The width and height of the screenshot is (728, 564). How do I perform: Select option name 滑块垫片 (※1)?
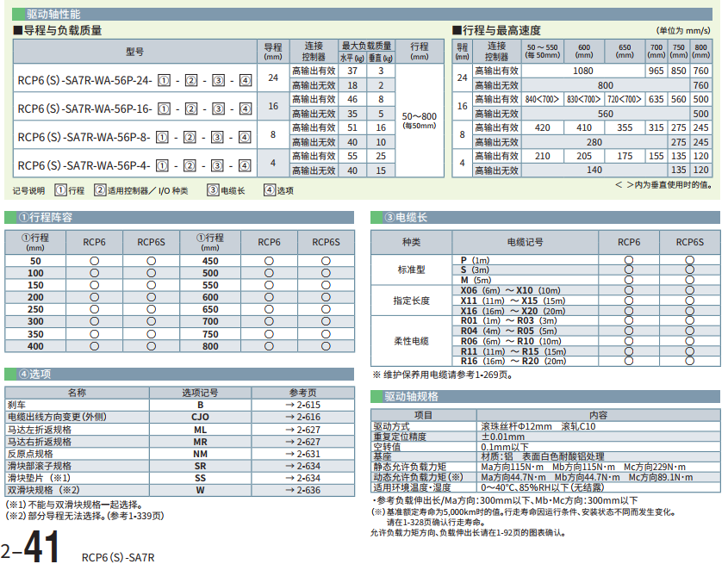(39, 478)
